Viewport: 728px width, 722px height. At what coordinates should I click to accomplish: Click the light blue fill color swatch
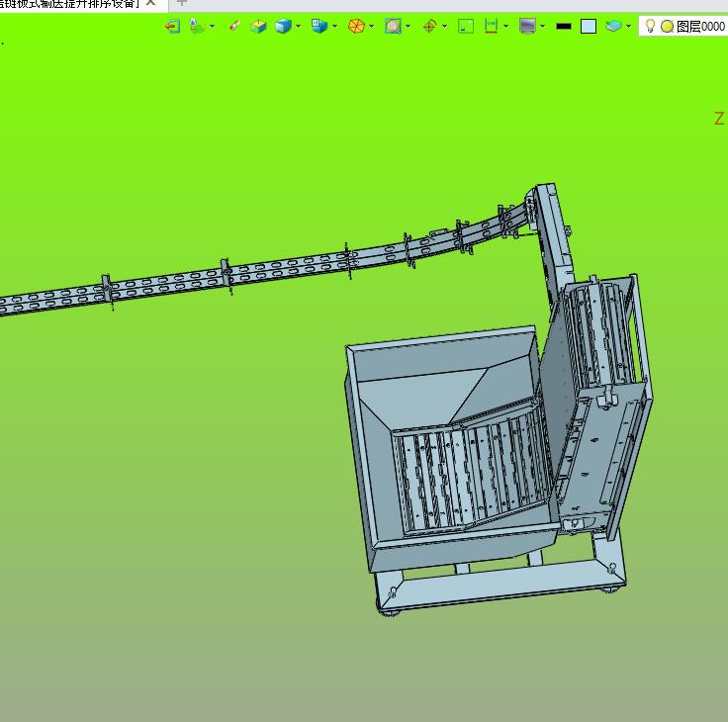(589, 27)
